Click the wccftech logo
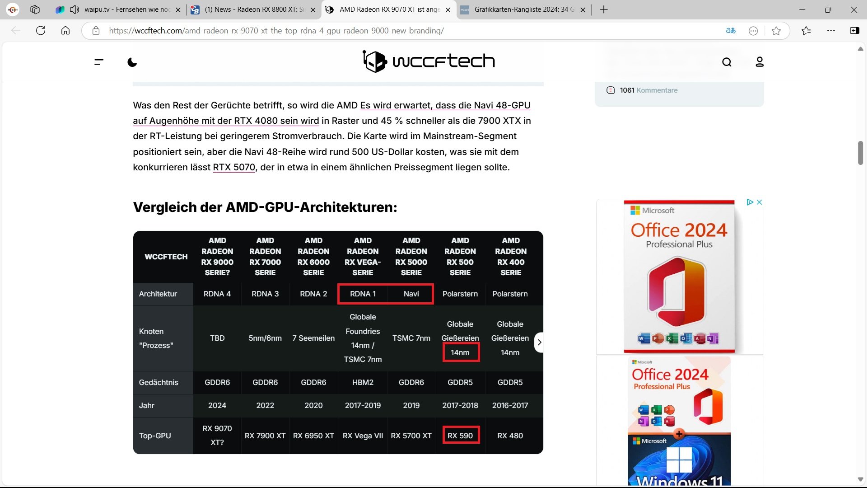This screenshot has height=488, width=868. tap(429, 61)
